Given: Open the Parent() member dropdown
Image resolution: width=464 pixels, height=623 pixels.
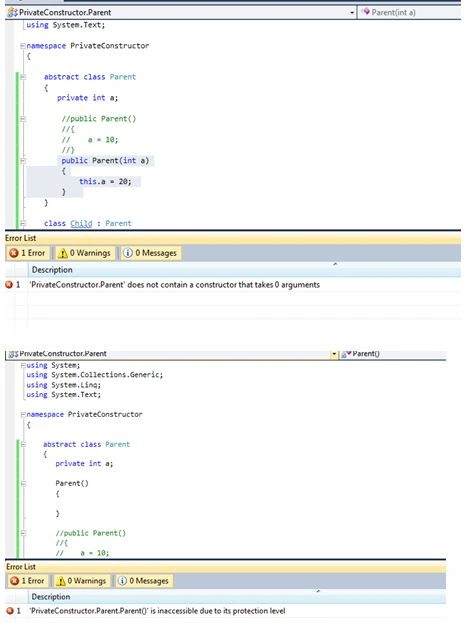Looking at the screenshot, I should pos(392,354).
